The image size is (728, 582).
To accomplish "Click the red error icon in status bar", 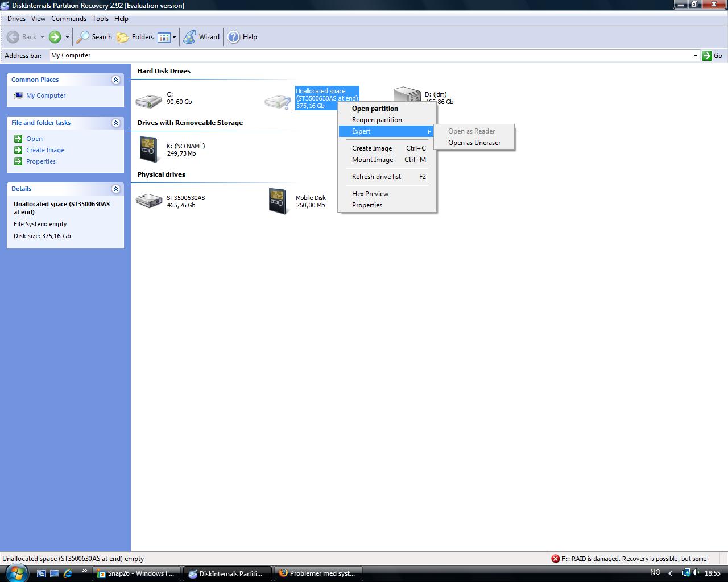I will (x=555, y=559).
